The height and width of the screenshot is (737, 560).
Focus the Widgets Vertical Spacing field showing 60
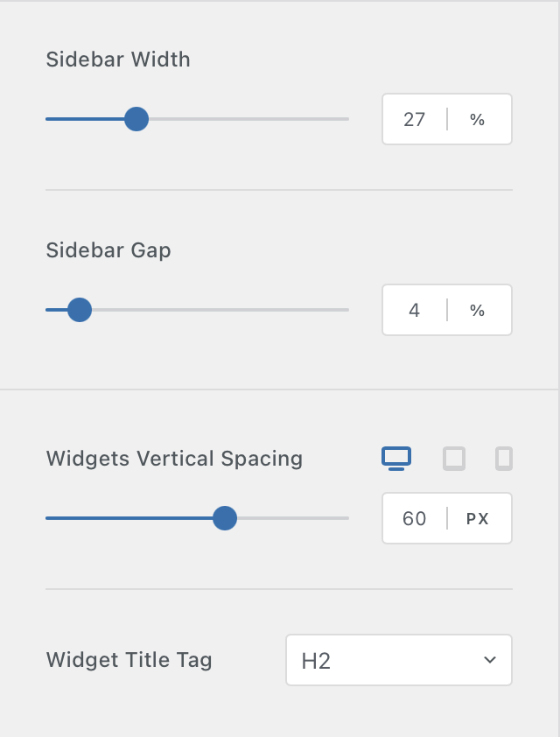click(414, 518)
